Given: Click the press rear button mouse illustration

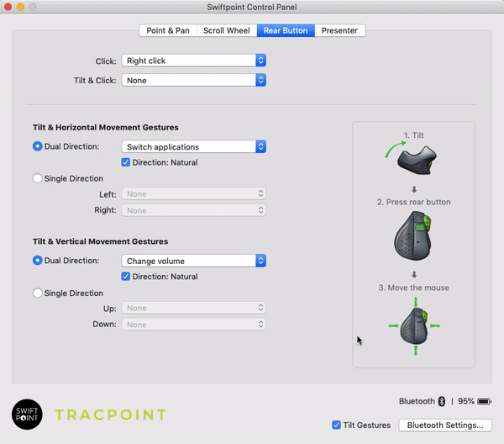Looking at the screenshot, I should click(413, 235).
